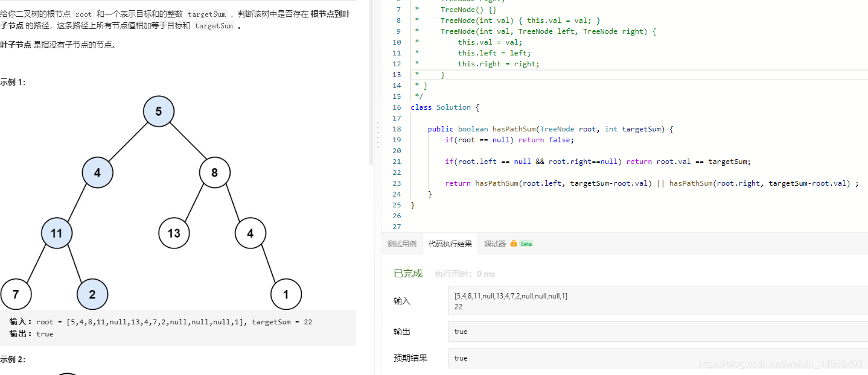Select the green Beta badge
The width and height of the screenshot is (868, 375).
525,244
